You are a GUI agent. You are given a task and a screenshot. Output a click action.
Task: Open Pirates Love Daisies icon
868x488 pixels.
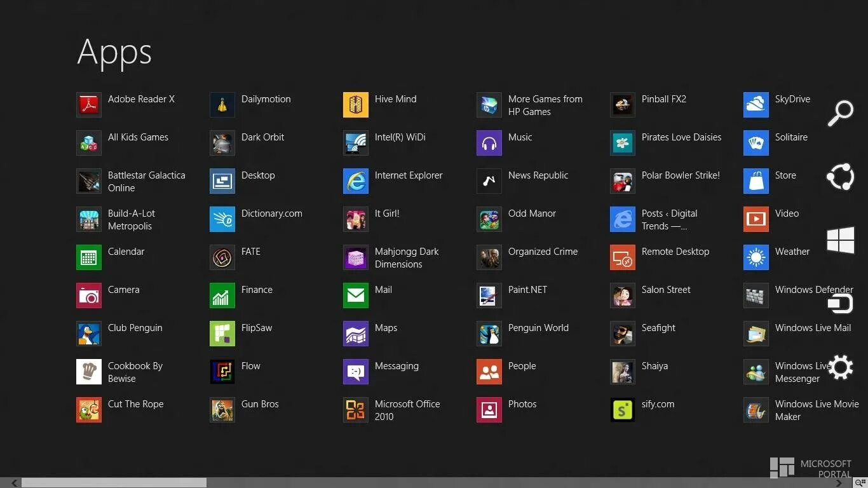623,143
